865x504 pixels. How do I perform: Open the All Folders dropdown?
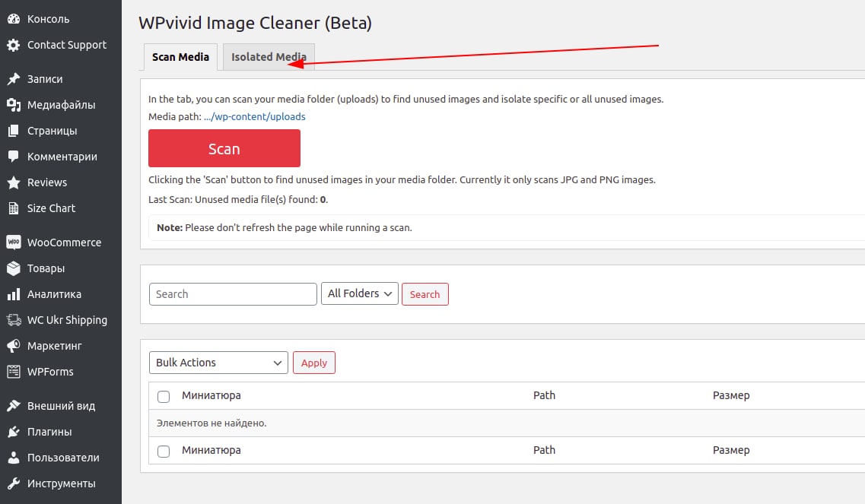360,293
